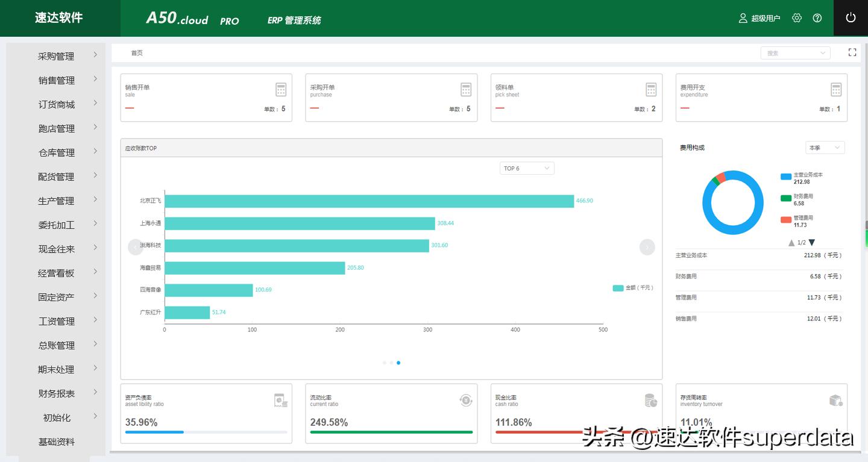
Task: Click the fullscreen expand icon beside search
Action: (852, 52)
